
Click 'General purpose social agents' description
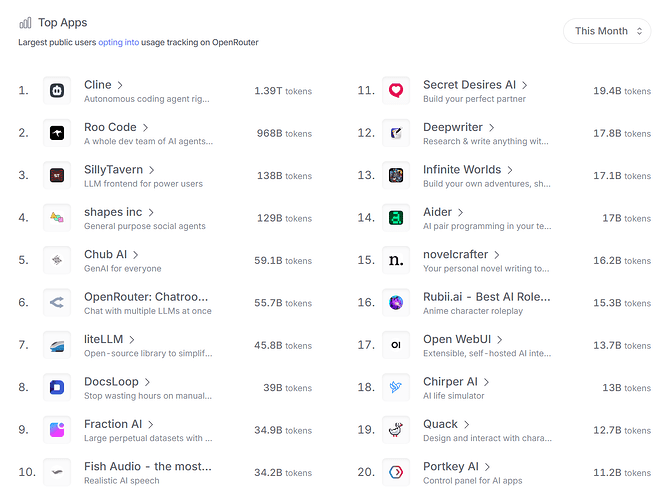[x=145, y=226]
